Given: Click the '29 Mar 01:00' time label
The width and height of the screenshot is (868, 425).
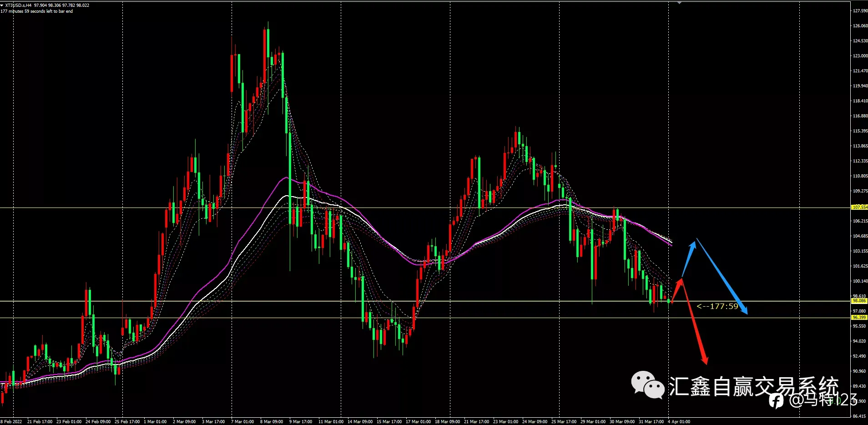Looking at the screenshot, I should (593, 422).
